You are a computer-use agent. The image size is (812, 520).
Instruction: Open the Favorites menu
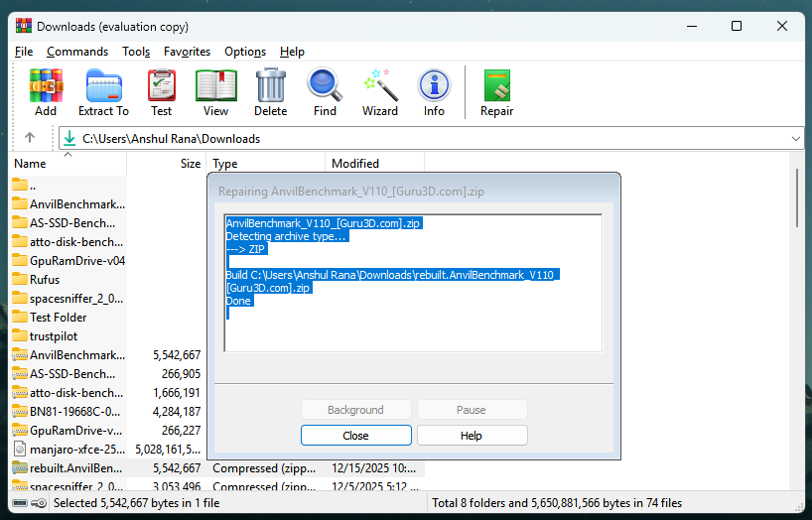(x=187, y=52)
